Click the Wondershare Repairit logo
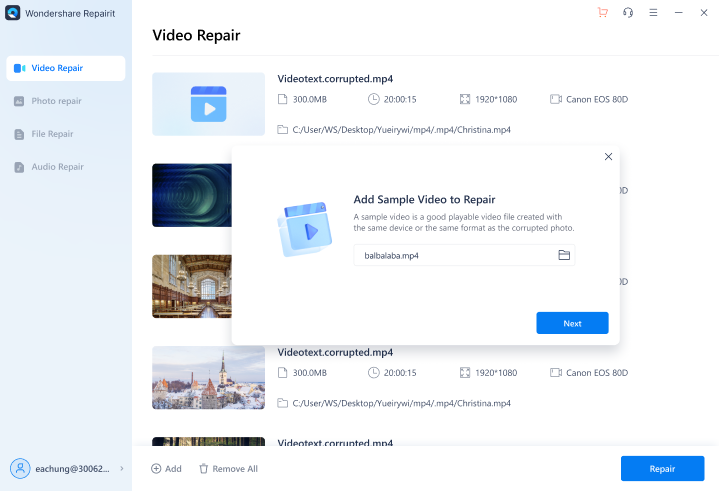 coord(12,13)
